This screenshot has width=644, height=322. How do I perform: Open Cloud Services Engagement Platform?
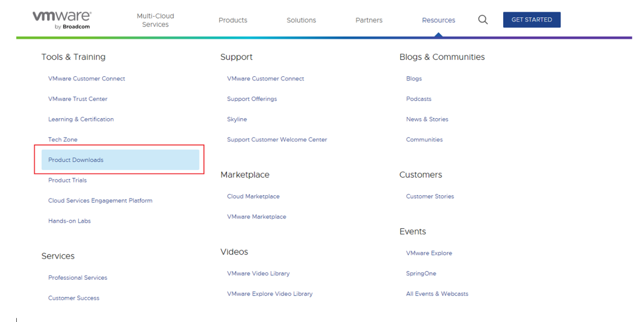click(100, 201)
